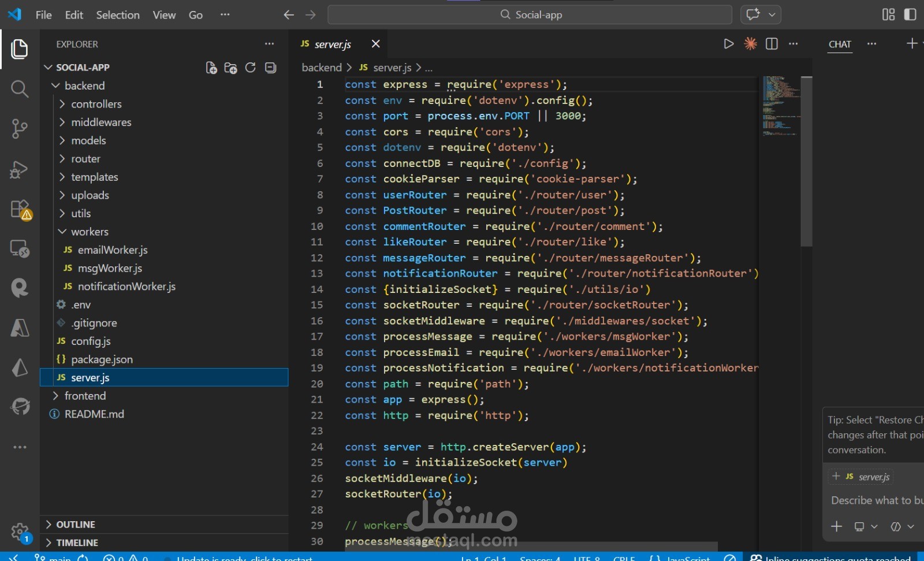Click the Refresh Explorer icon

(x=250, y=68)
